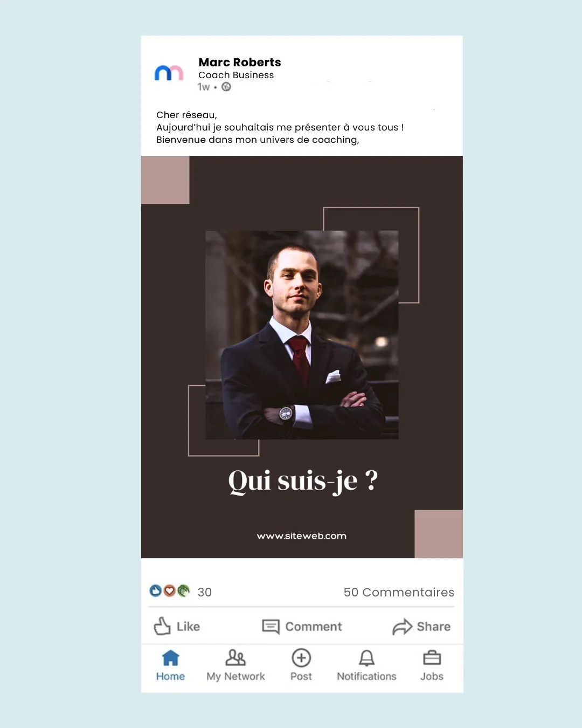Viewport: 582px width, 728px height.
Task: Click the Share arrow icon
Action: click(402, 627)
